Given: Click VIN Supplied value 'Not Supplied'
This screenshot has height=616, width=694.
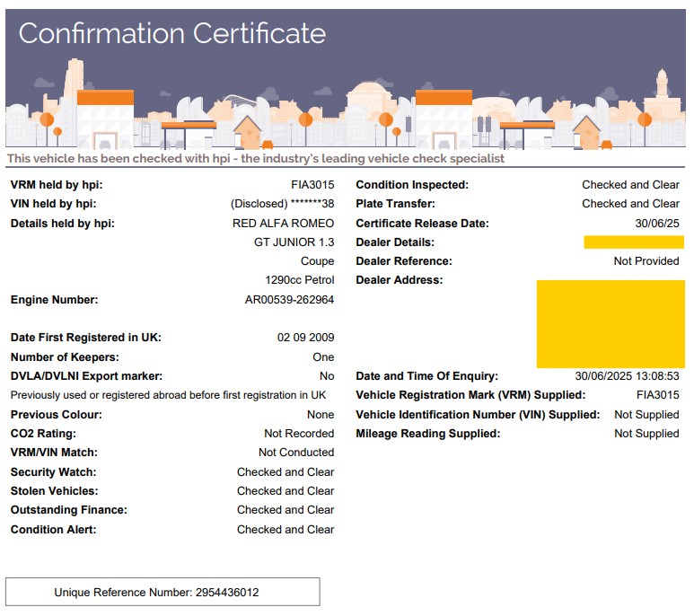Looking at the screenshot, I should 646,415.
